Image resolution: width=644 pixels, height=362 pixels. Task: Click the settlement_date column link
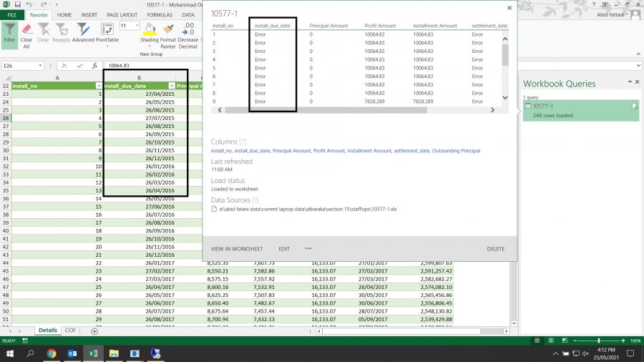tap(411, 151)
